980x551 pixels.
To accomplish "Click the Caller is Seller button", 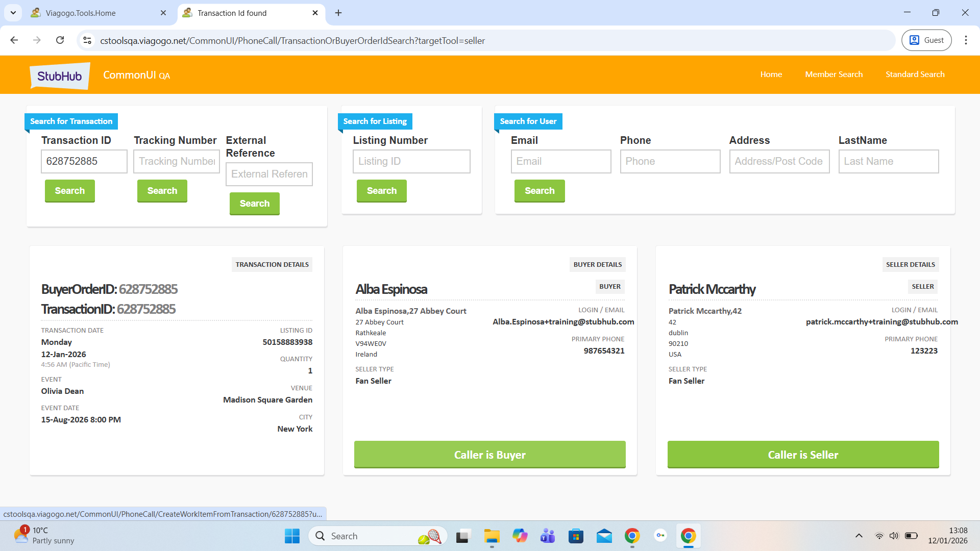I will (x=803, y=455).
